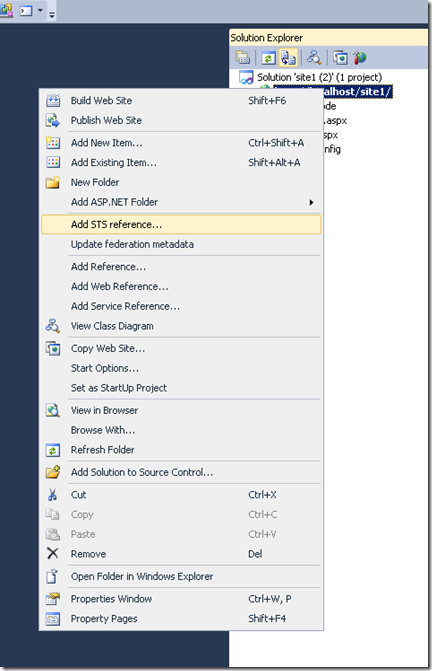This screenshot has width=432, height=671.
Task: Click the Properties icon in Solution Explorer toolbar
Action: pos(242,57)
